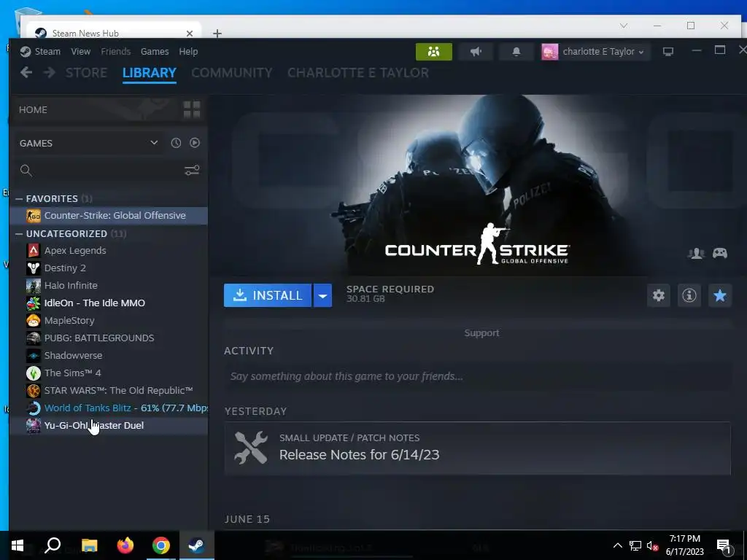Click the library search magnifier icon
747x560 pixels.
point(26,171)
